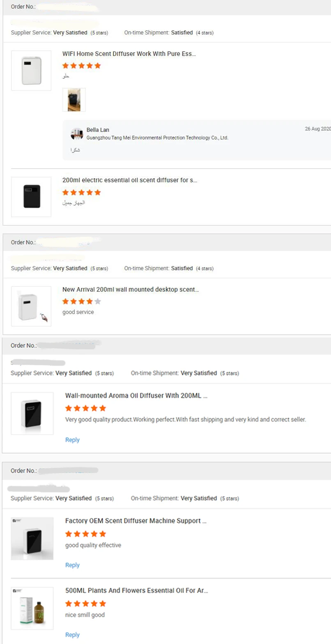The width and height of the screenshot is (331, 644).
Task: Click the five-star rating under WIFI Home Scent Diffuser
Action: (x=82, y=66)
